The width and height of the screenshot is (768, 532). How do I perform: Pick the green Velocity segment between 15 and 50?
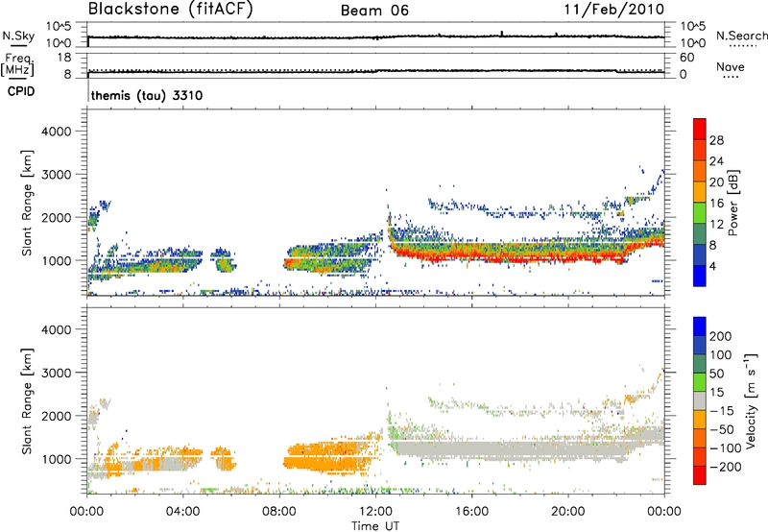point(700,382)
